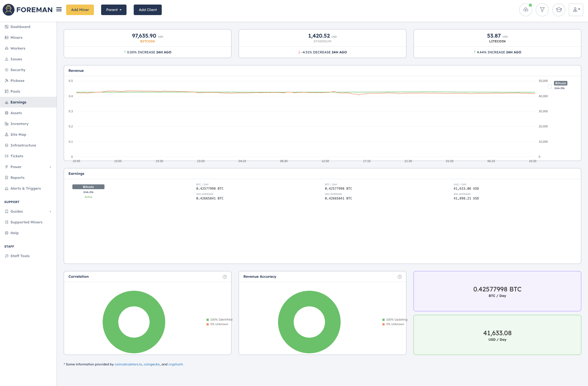
Task: Click the Litecoin price card
Action: coord(497,44)
